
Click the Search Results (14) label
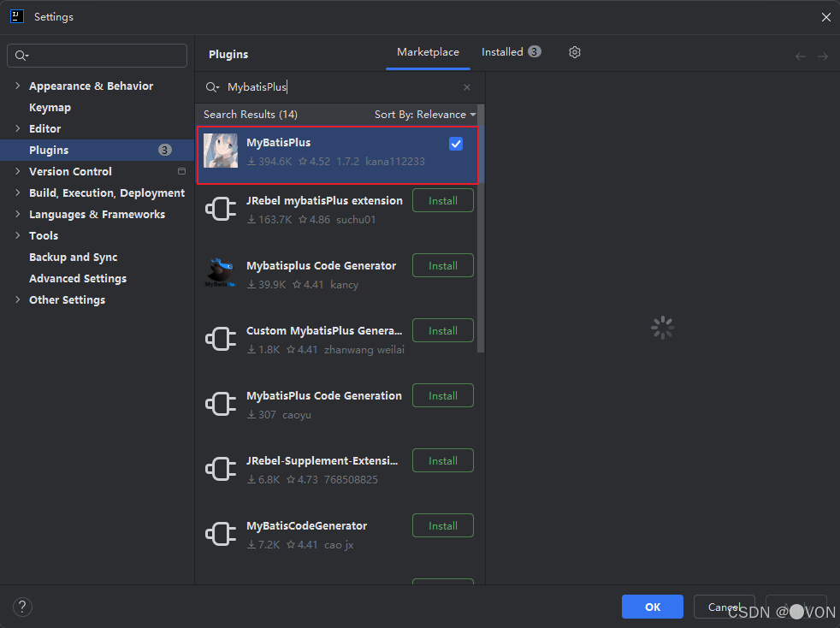[x=250, y=115]
